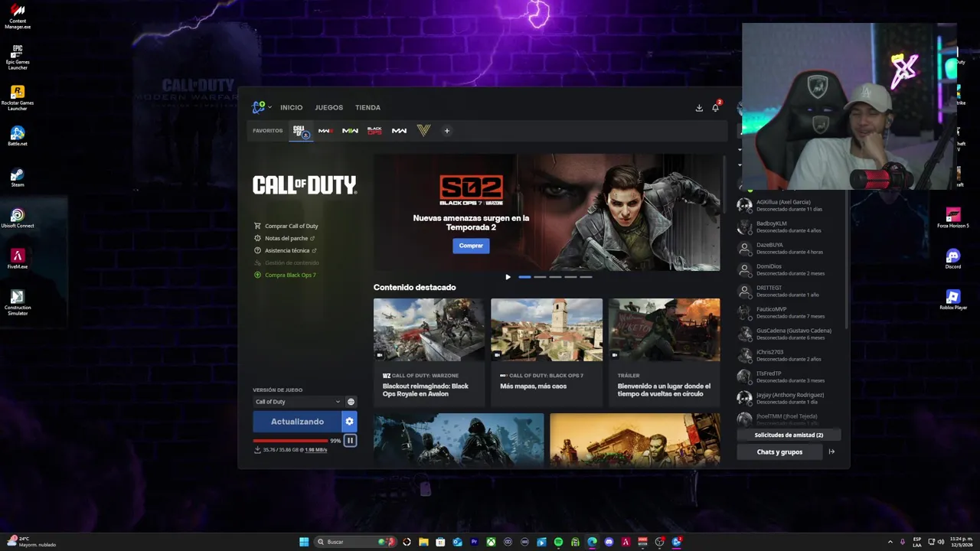Image resolution: width=980 pixels, height=551 pixels.
Task: Go to the INICIO tab
Action: (x=291, y=108)
